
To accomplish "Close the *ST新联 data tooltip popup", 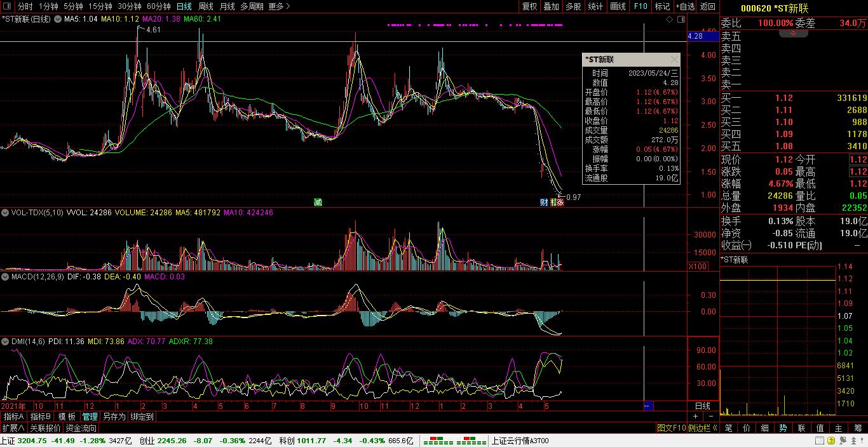I will (x=674, y=60).
